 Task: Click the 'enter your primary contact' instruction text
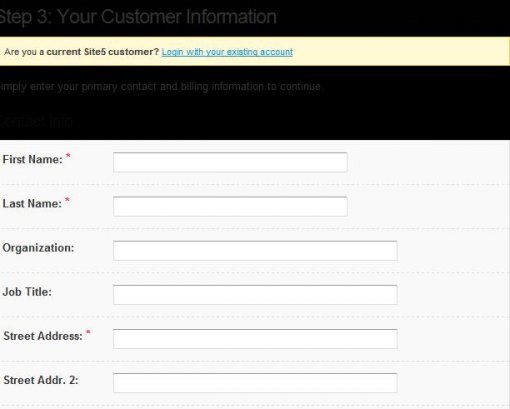[74, 87]
